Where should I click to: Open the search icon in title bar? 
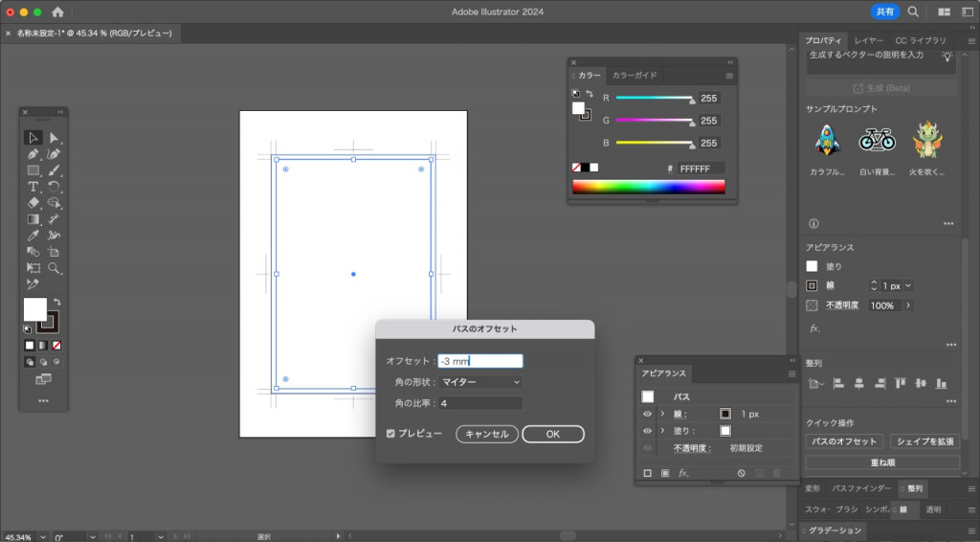(913, 11)
